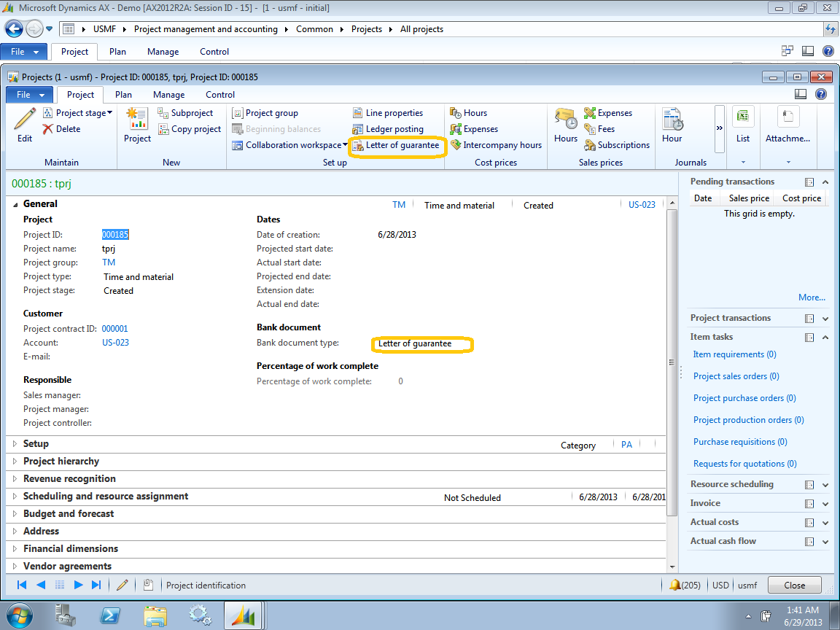Go to last record navigation icon
The width and height of the screenshot is (840, 630).
click(96, 585)
